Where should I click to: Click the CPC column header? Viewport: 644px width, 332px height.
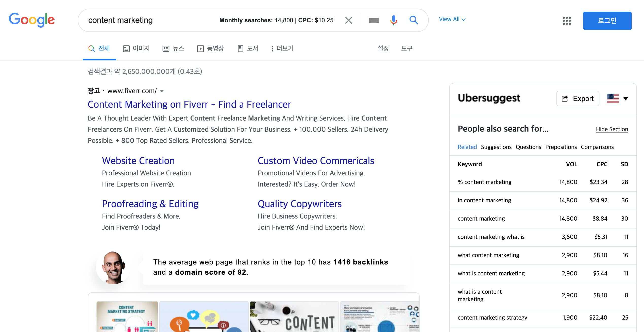click(602, 164)
